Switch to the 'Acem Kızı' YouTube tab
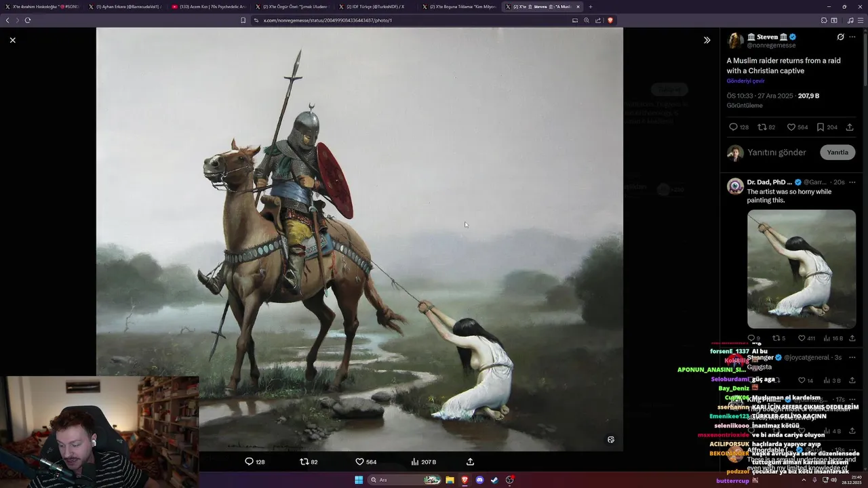 tap(208, 7)
